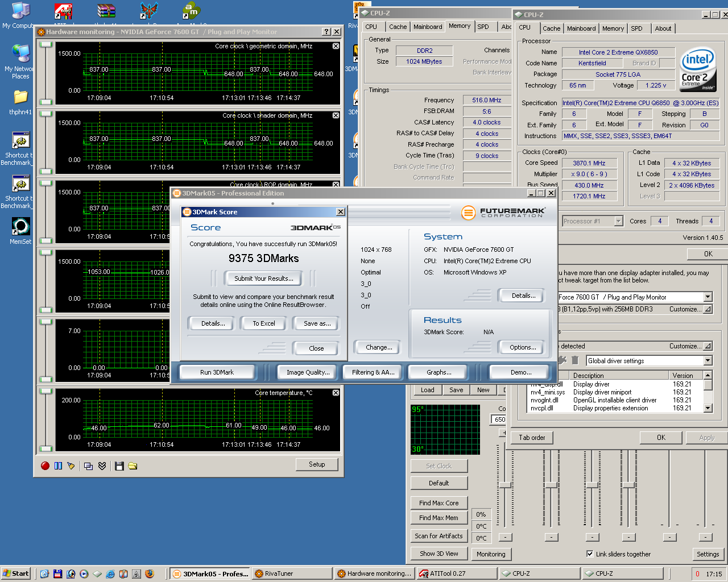The height and width of the screenshot is (582, 728).
Task: Open context help in Hardware monitoring title bar
Action: pyautogui.click(x=326, y=32)
